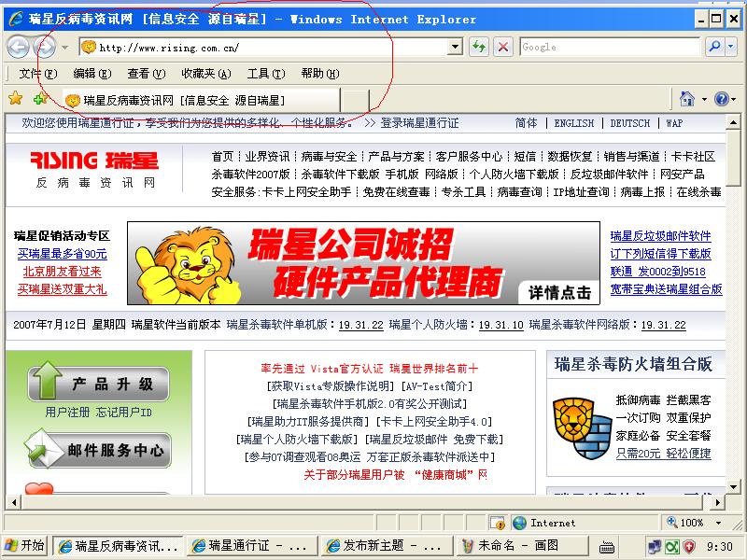The width and height of the screenshot is (747, 560).
Task: Click the firewall version 19.31.10
Action: click(x=500, y=325)
